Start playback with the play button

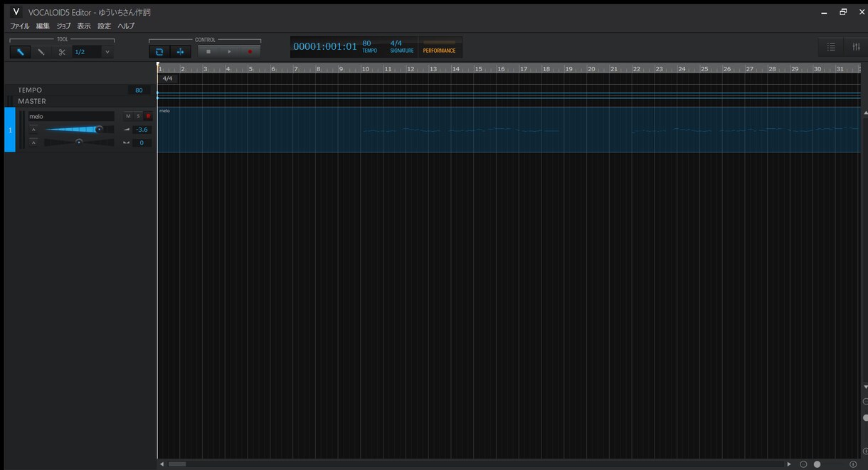pyautogui.click(x=229, y=51)
